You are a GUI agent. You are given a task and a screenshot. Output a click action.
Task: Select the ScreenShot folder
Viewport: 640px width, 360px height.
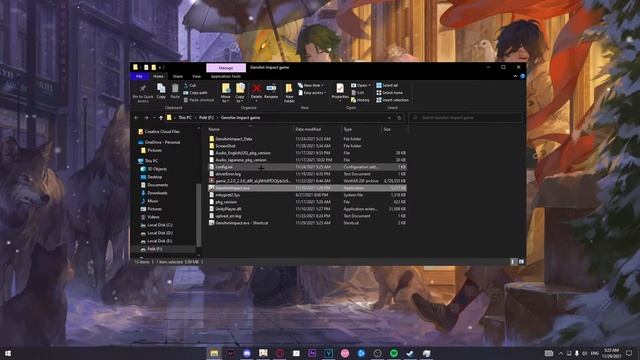307,146
